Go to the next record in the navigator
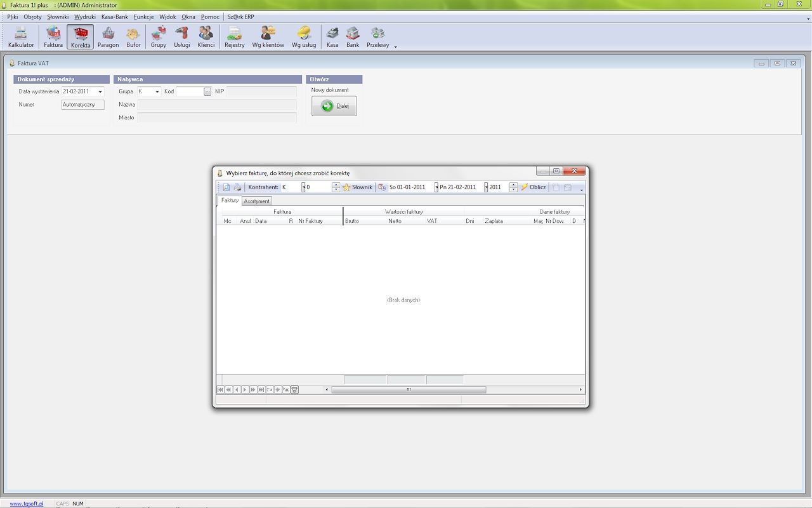 pos(245,390)
